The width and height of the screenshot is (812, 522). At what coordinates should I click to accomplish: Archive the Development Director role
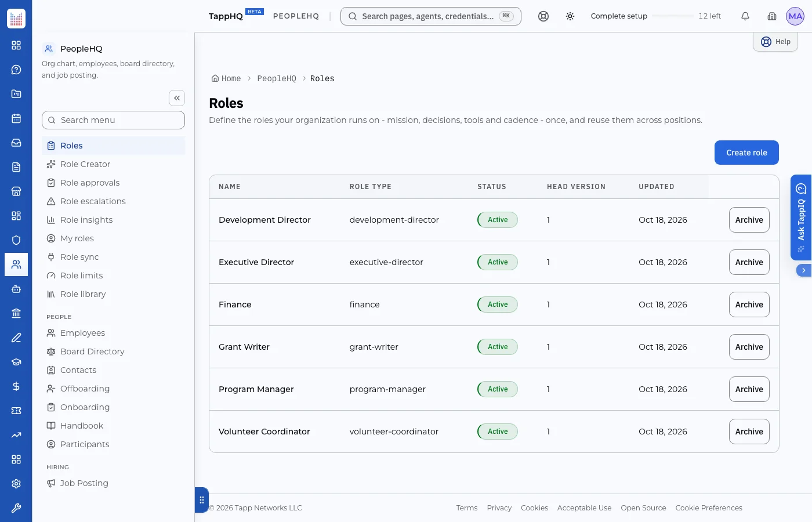pyautogui.click(x=749, y=220)
